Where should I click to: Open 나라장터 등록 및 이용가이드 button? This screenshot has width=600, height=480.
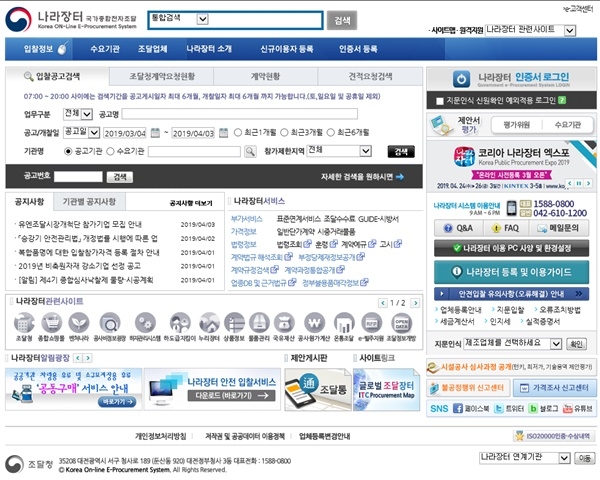[512, 272]
